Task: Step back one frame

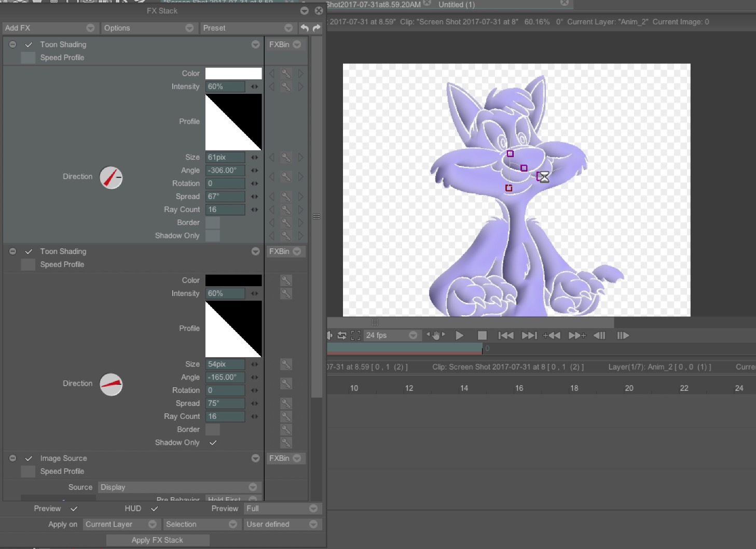Action: 600,335
